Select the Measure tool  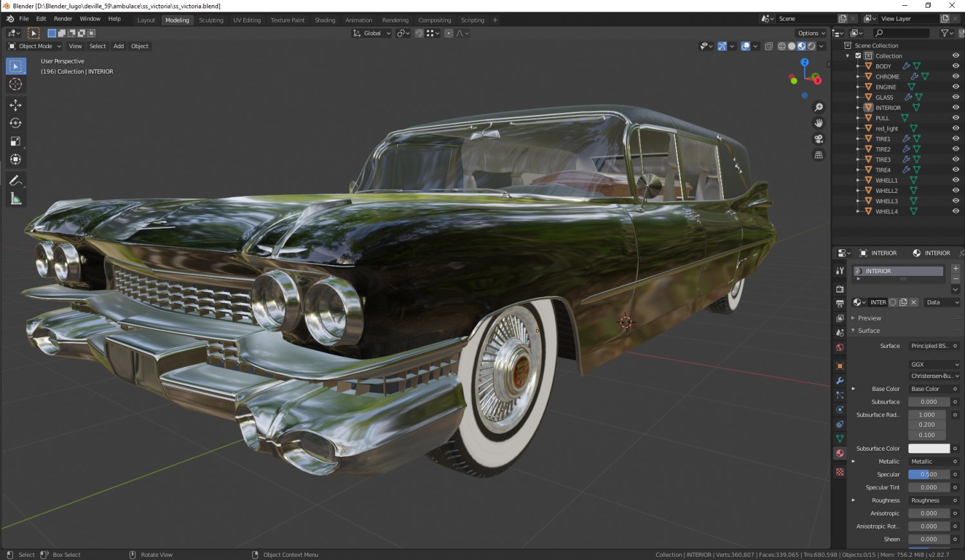[15, 197]
